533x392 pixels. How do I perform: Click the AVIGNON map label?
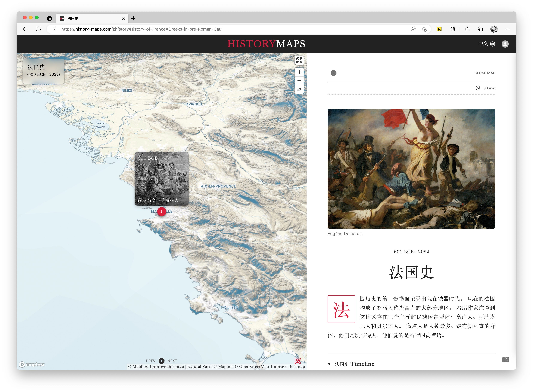tap(194, 104)
